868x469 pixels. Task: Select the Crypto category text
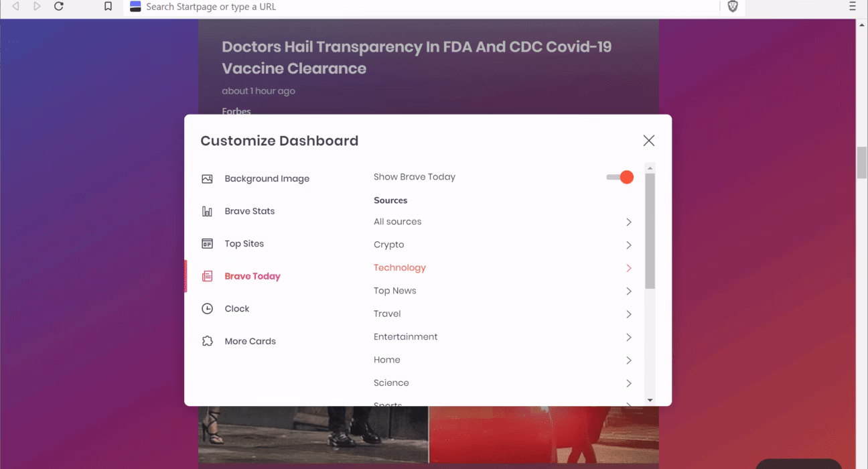click(389, 245)
